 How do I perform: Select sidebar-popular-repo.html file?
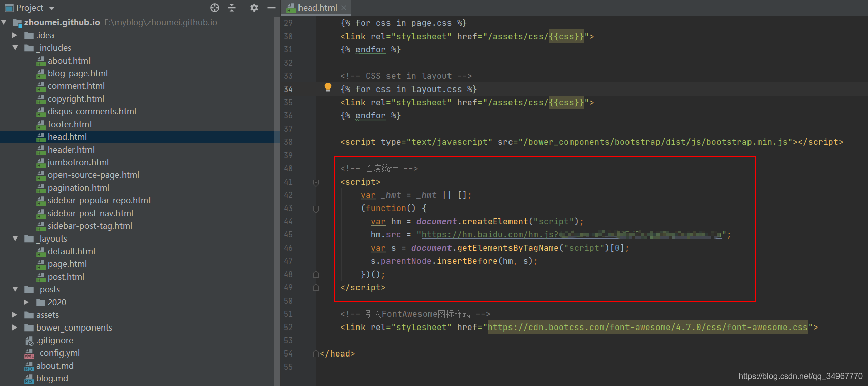pos(99,200)
